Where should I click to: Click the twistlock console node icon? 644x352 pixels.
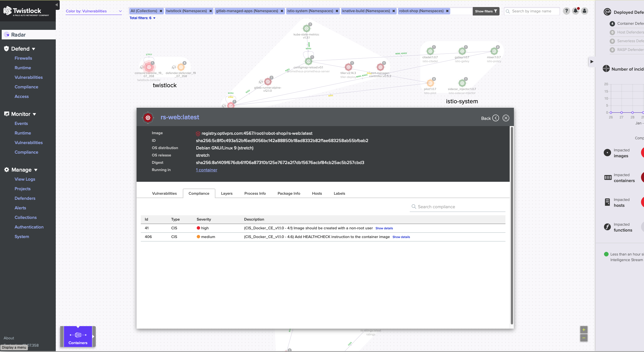coord(149,67)
